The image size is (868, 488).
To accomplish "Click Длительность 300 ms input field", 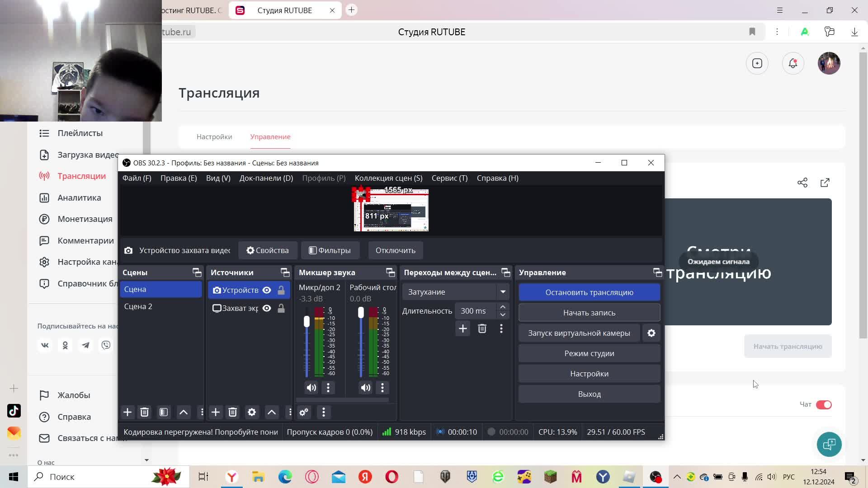I will pyautogui.click(x=476, y=311).
